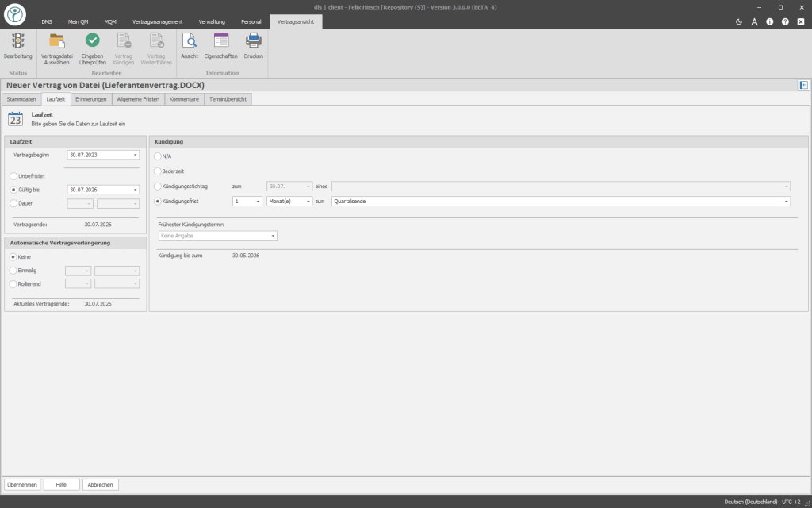
Task: Open the Vertragsmanagement ribbon tab
Action: 158,21
